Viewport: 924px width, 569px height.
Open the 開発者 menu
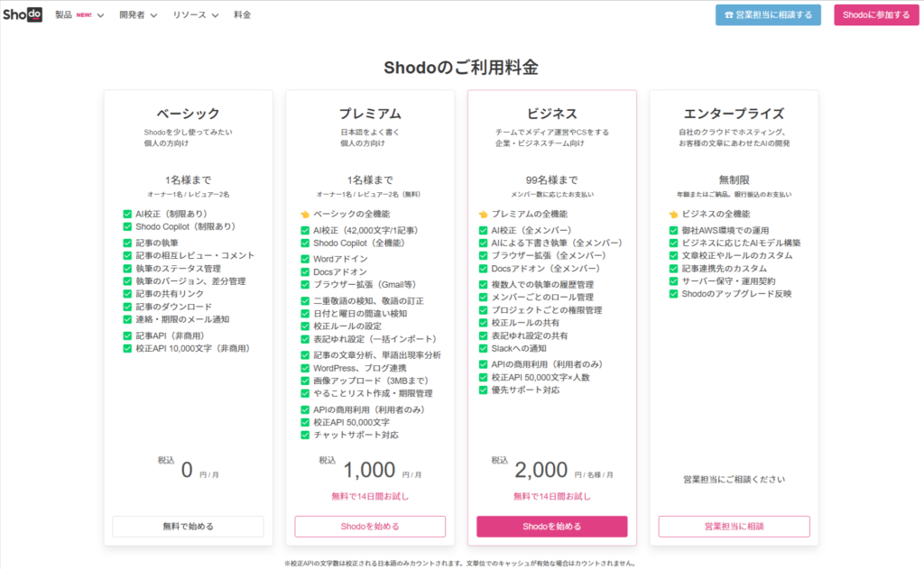138,15
